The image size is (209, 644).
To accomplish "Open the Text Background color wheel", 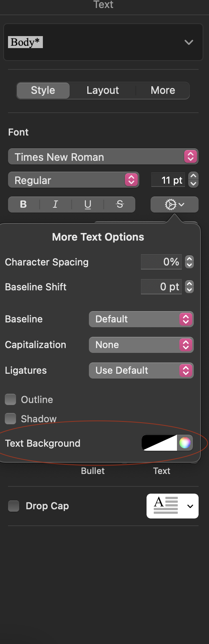I will point(185,443).
